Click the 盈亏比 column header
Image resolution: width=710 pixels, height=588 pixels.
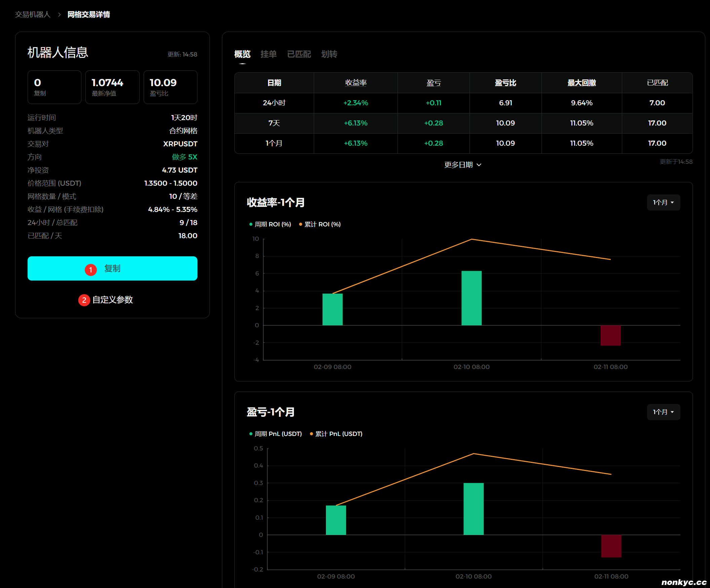tap(505, 83)
